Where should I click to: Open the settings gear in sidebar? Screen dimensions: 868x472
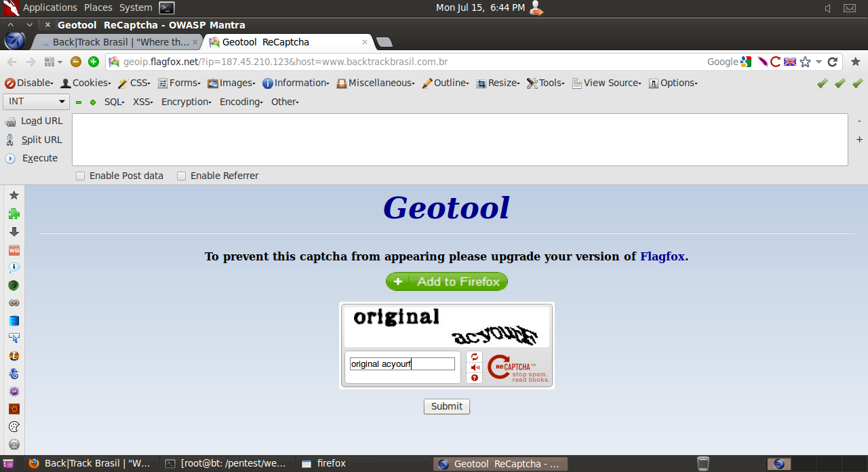pyautogui.click(x=14, y=444)
